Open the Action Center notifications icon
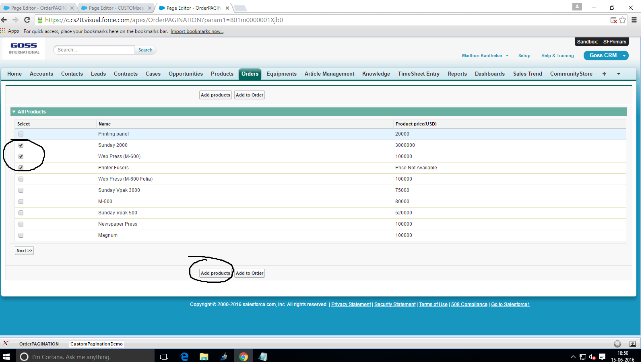 [x=602, y=357]
